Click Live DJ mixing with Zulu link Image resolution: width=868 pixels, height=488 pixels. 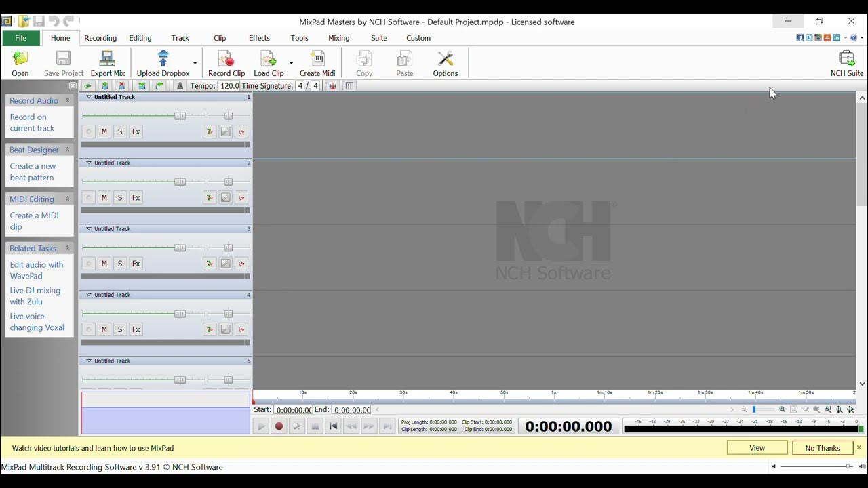coord(35,296)
